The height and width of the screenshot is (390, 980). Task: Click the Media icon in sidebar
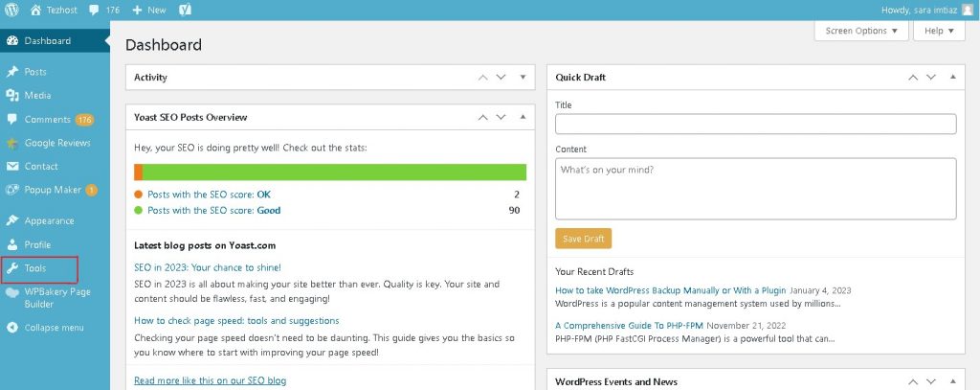[12, 96]
